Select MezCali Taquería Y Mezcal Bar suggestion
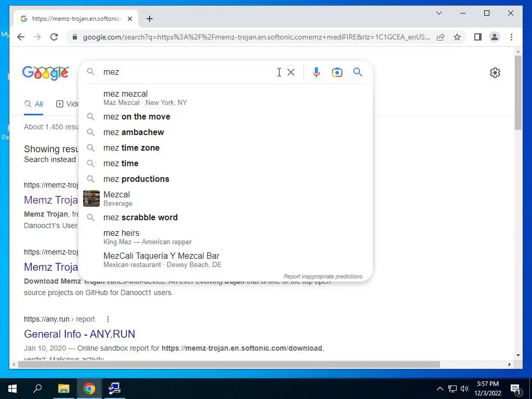Viewport: 532px width, 399px height. click(225, 260)
